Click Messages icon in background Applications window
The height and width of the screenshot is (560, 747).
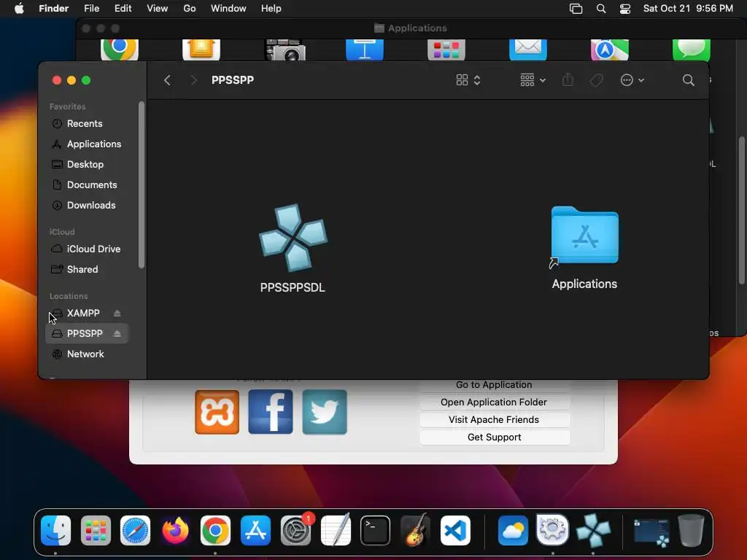tap(692, 49)
